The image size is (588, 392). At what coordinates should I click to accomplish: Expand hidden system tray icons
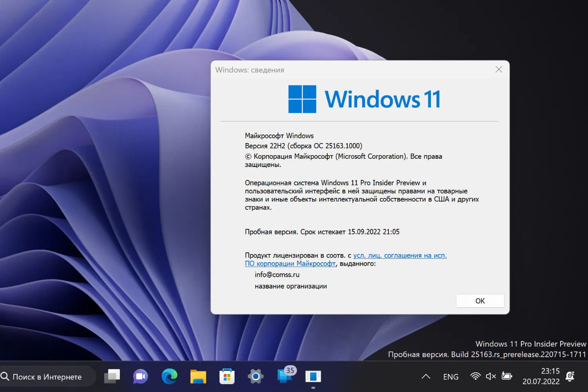coord(426,376)
